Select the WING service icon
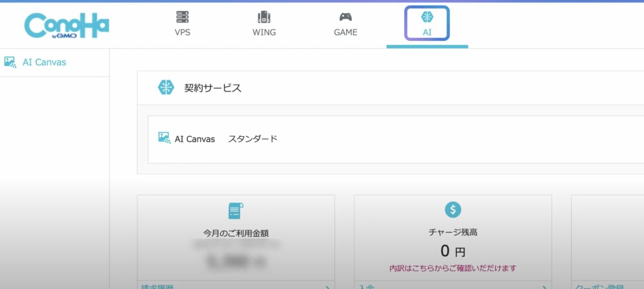 [x=264, y=17]
